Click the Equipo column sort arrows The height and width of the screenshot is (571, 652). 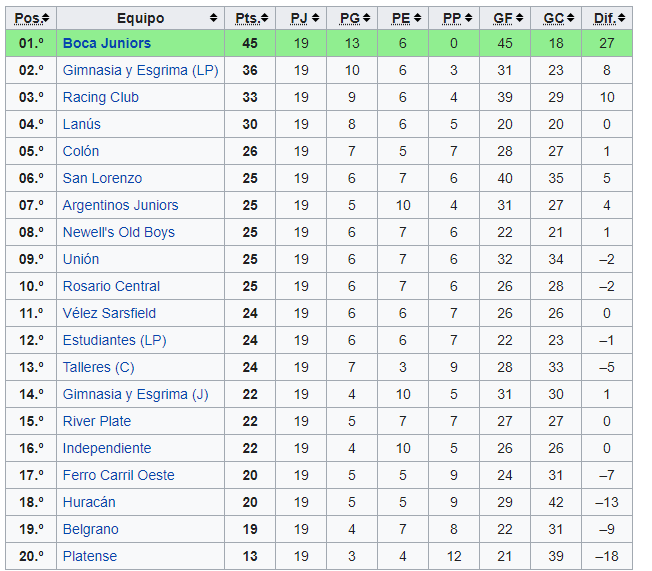click(213, 18)
